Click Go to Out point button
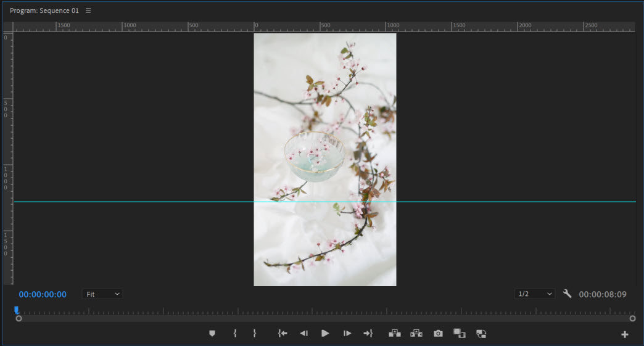This screenshot has width=644, height=346. [x=368, y=333]
